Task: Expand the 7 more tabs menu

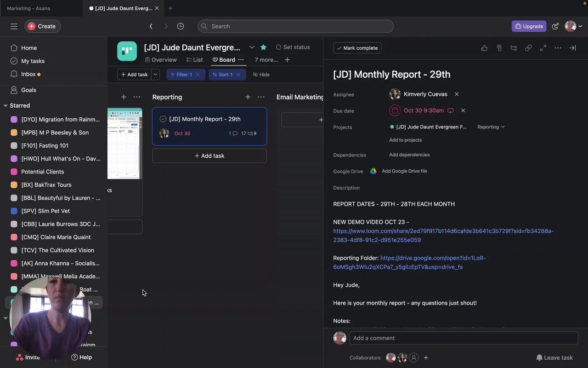Action: click(266, 60)
